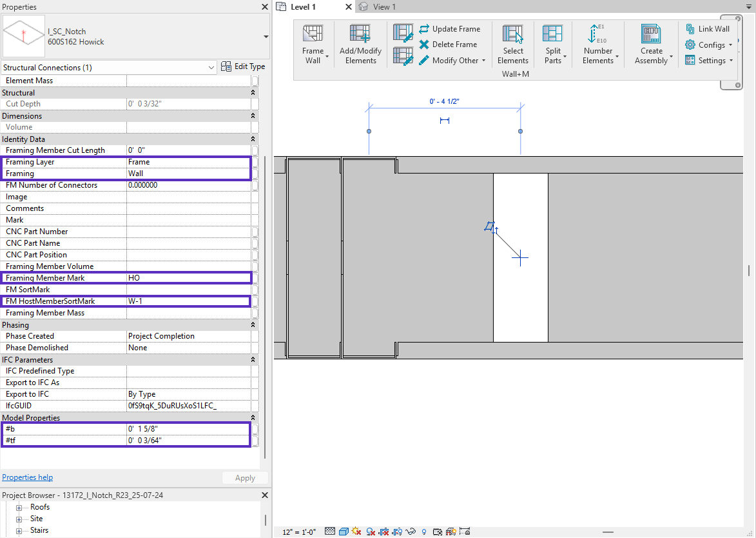Viewport: 756px width, 538px height.
Task: Click the Update Frame button
Action: coord(449,29)
